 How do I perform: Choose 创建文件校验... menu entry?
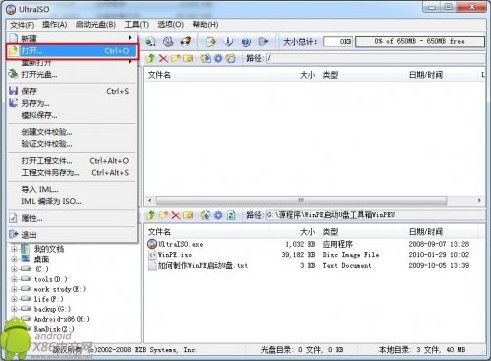tap(72, 132)
